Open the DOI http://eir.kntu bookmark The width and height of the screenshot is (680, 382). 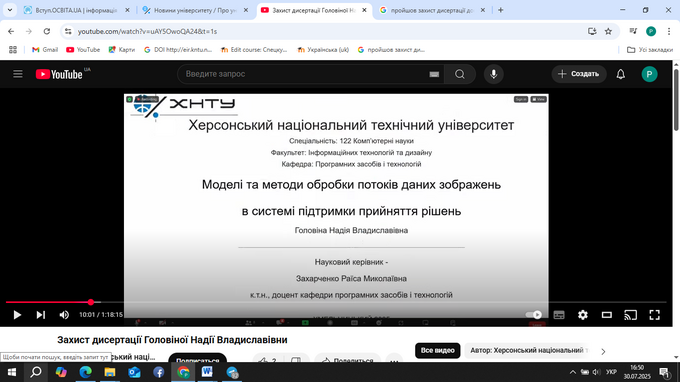[x=178, y=50]
